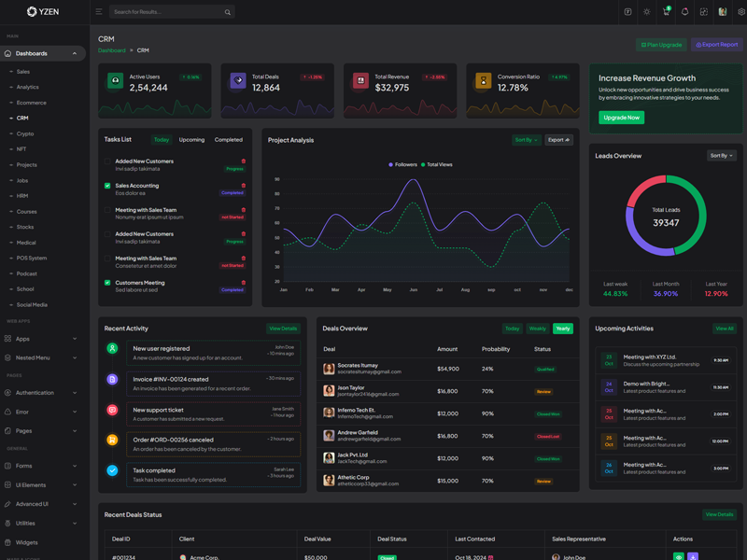Screen dimensions: 747x560
Task: Open notifications bell icon
Action: [x=684, y=12]
